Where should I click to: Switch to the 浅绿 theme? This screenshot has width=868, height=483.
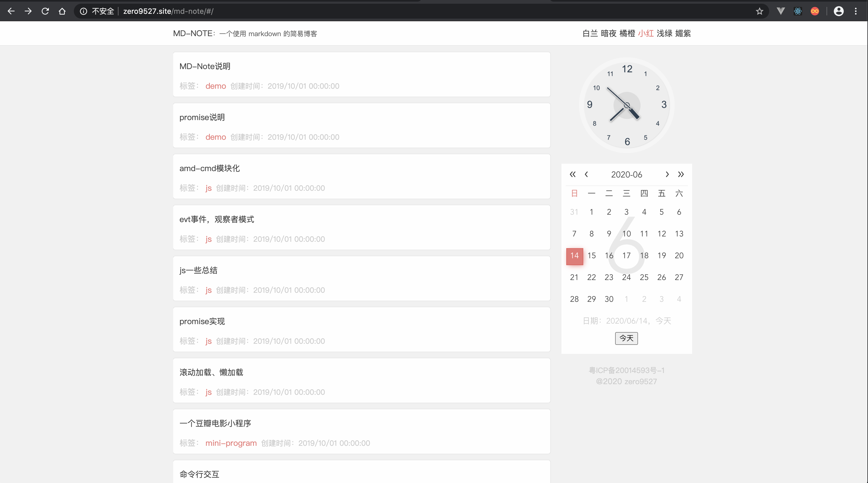coord(665,33)
